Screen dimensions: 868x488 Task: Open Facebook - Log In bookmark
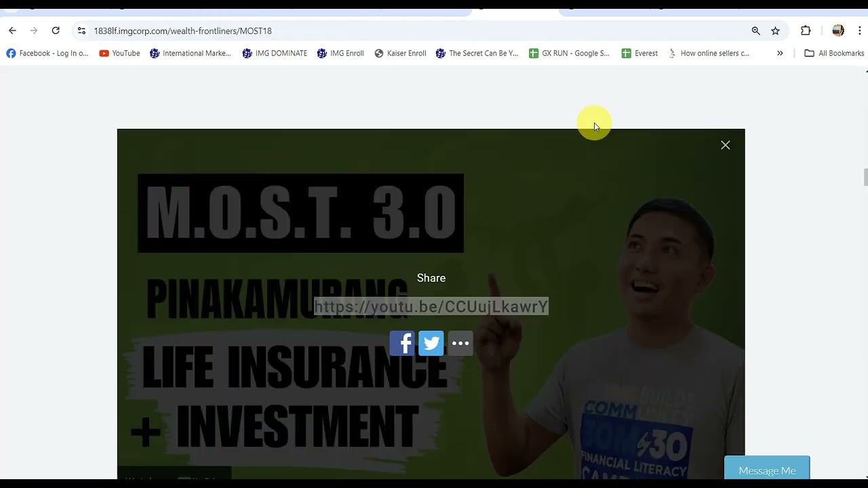click(47, 53)
